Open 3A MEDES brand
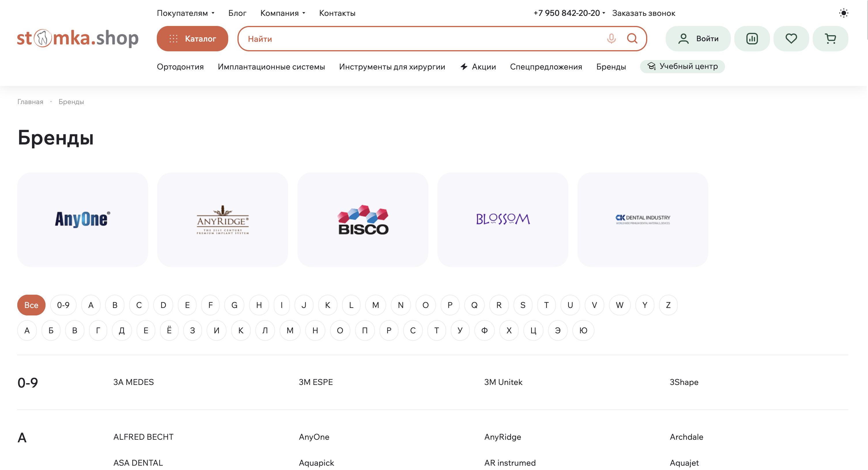The height and width of the screenshot is (470, 868). 133,382
